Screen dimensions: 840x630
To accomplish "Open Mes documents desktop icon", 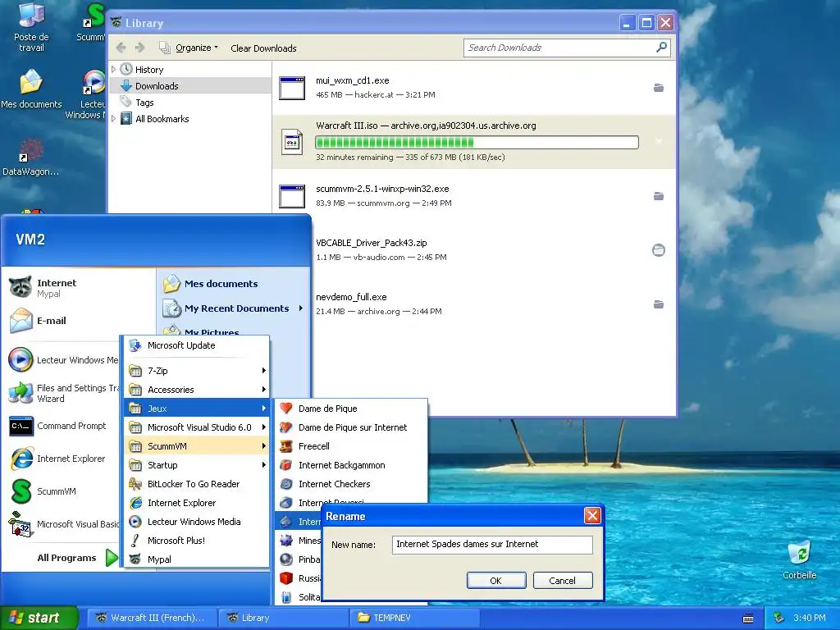I will pyautogui.click(x=31, y=89).
